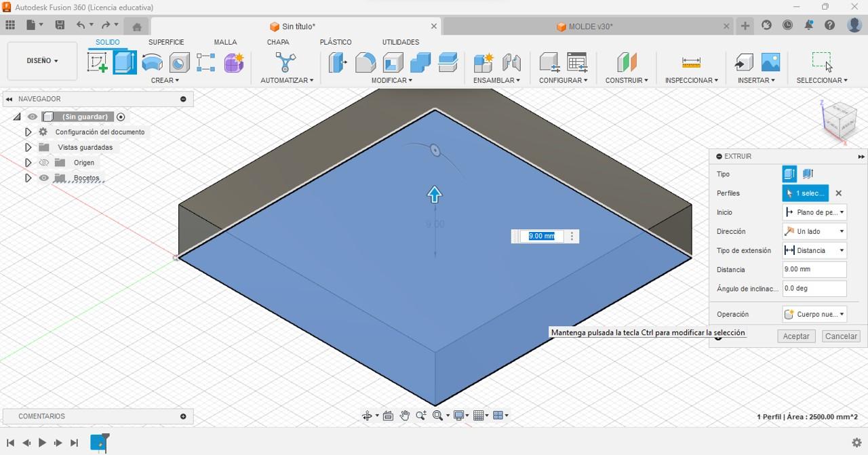The height and width of the screenshot is (455, 868).
Task: Open the Dirección dropdown in Extruir dialog
Action: pyautogui.click(x=814, y=231)
